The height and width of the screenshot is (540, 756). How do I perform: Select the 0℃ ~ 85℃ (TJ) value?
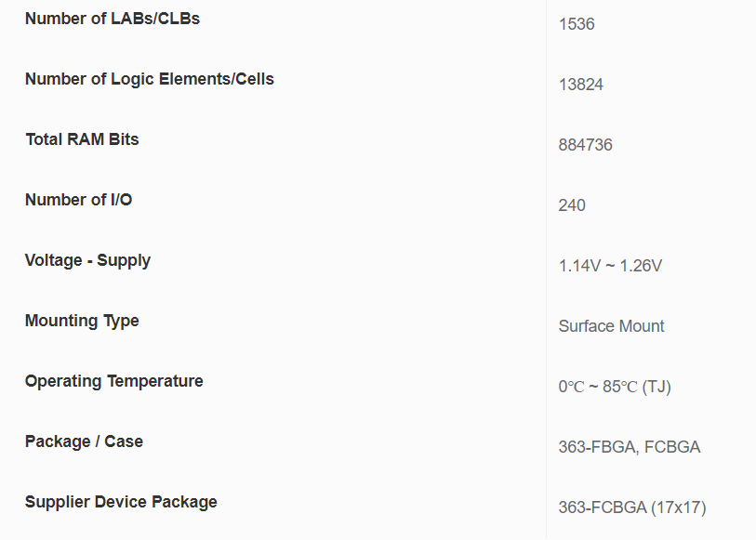coord(614,387)
